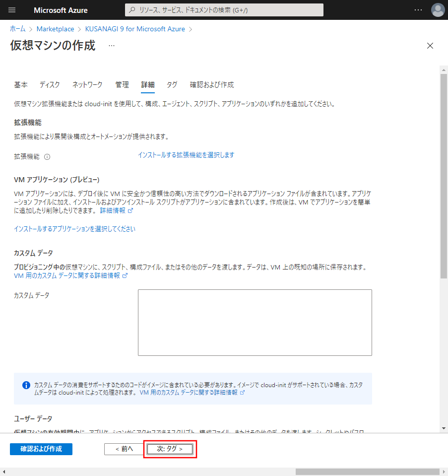Click the < 前へ button
The width and height of the screenshot is (448, 476).
tap(124, 449)
